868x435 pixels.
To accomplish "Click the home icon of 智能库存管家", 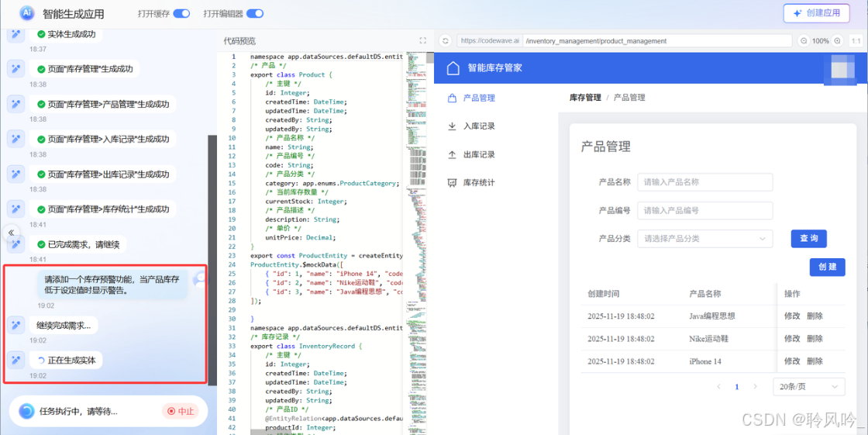I will (453, 68).
